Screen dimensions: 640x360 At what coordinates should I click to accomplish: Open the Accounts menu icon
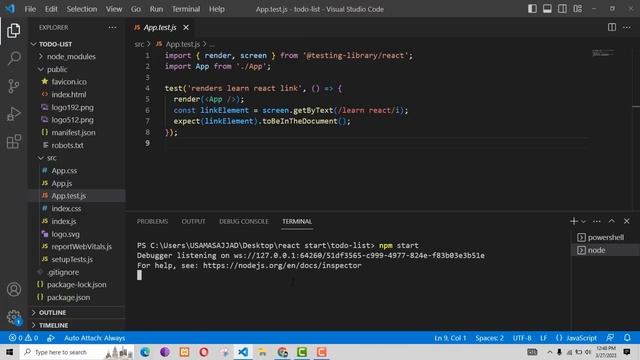[13, 289]
